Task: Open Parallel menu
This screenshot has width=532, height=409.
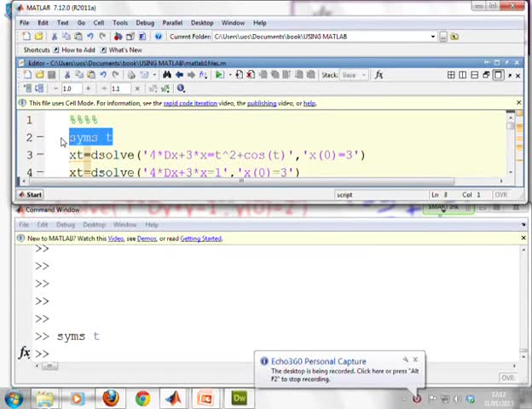Action: (x=172, y=23)
